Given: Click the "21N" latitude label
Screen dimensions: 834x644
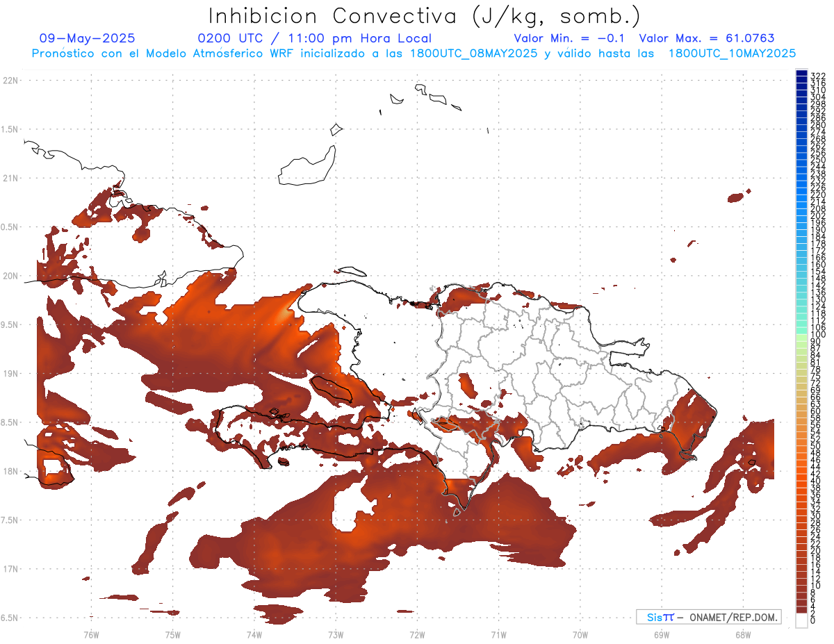Looking at the screenshot, I should 12,179.
